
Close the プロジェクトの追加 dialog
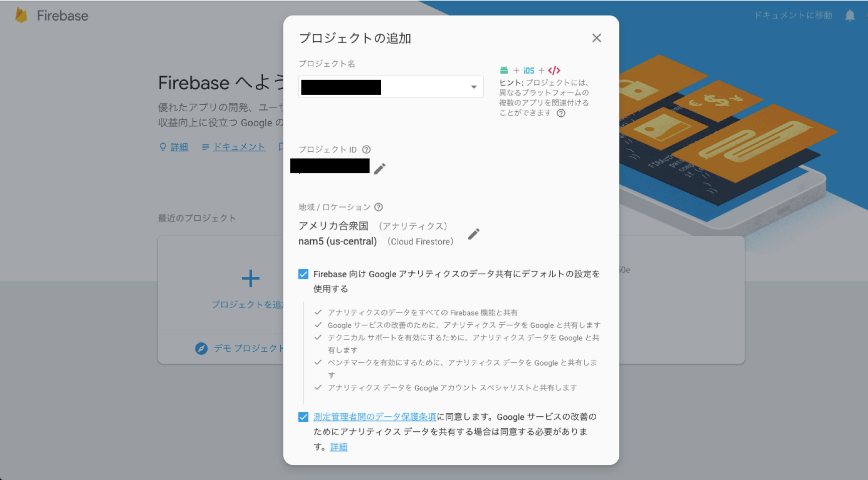(x=596, y=38)
